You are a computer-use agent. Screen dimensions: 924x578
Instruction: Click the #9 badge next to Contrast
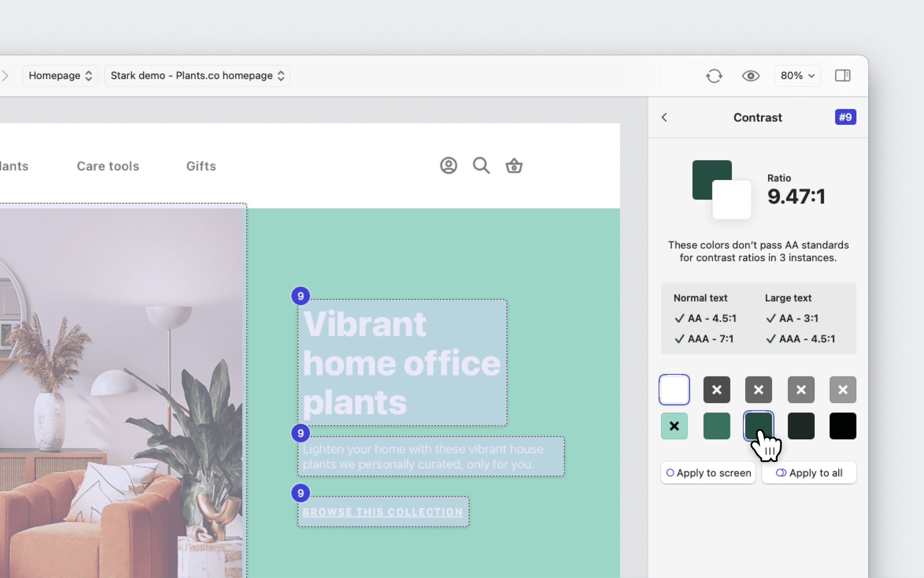pyautogui.click(x=845, y=117)
